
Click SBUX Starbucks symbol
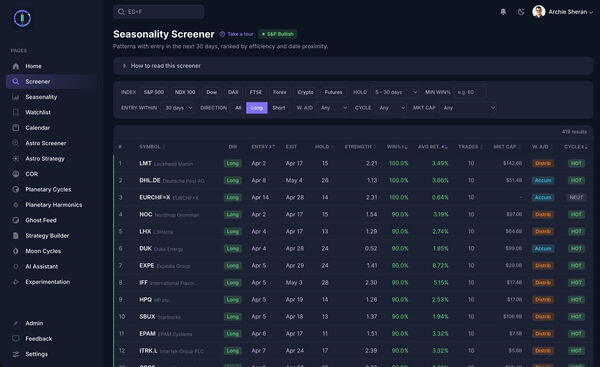tap(160, 317)
